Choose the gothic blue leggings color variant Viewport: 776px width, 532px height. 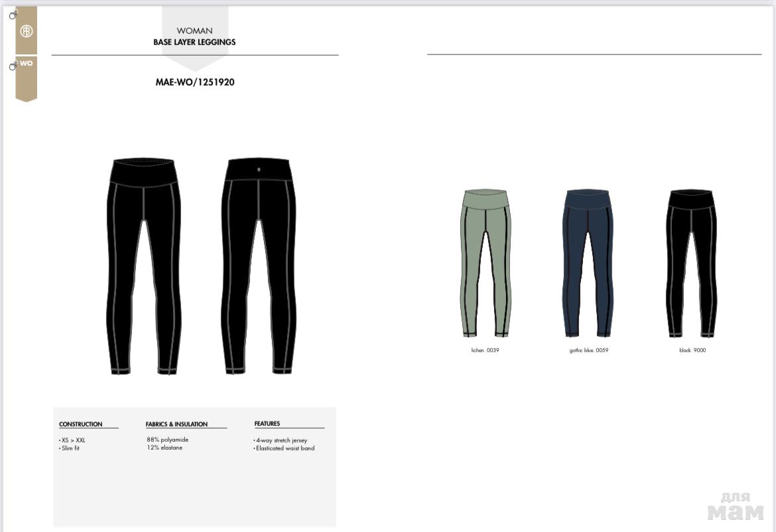(x=588, y=263)
